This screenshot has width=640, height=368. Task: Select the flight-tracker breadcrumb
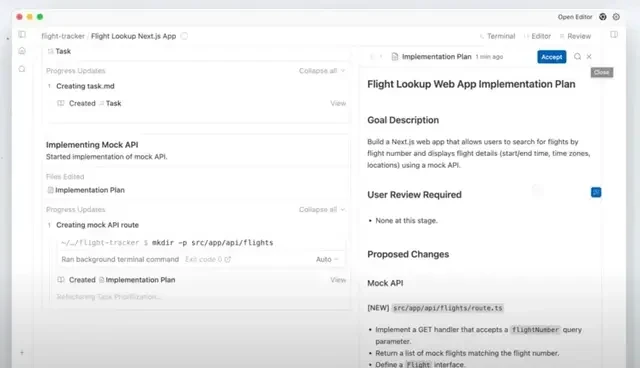tap(63, 36)
